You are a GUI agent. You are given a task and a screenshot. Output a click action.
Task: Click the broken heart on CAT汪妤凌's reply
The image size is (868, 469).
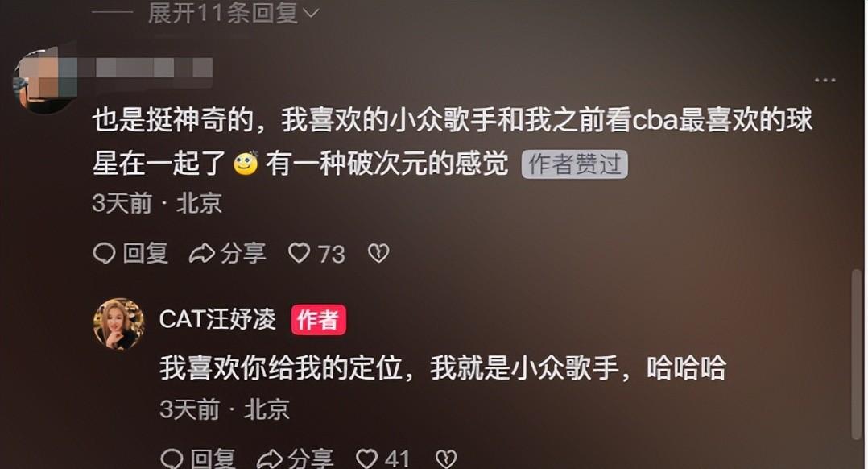coord(446,459)
